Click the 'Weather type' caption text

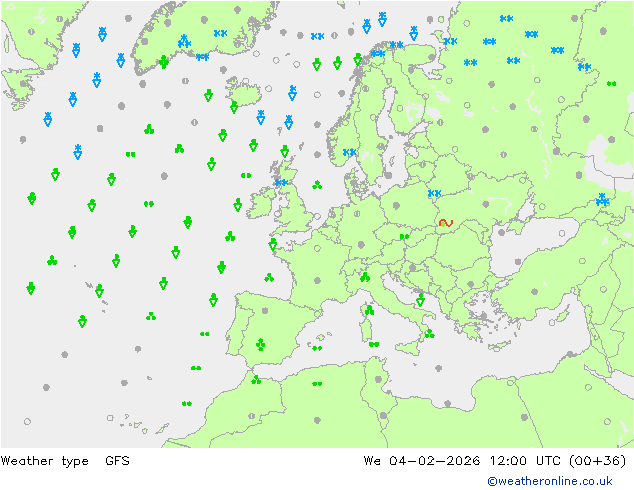click(44, 461)
